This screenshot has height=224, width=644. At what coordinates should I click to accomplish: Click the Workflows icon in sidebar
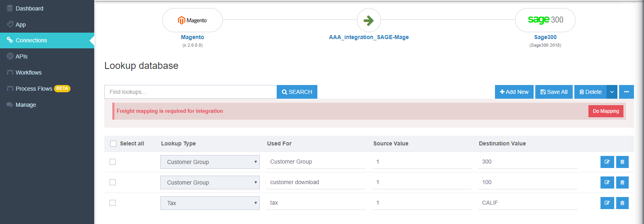(10, 72)
